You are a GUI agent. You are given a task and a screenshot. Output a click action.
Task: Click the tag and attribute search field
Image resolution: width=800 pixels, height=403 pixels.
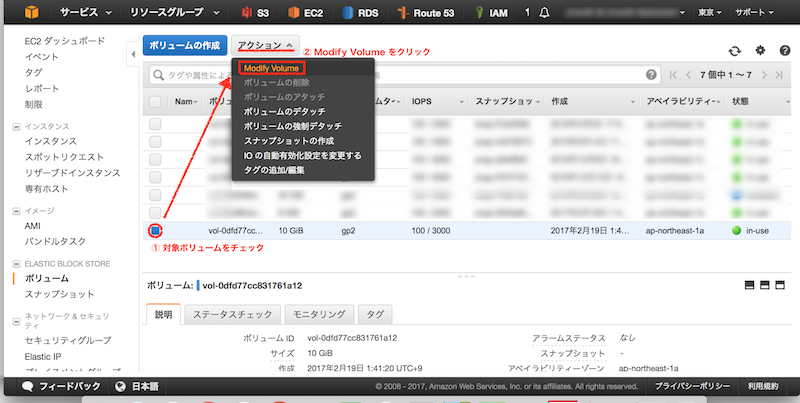[x=400, y=75]
